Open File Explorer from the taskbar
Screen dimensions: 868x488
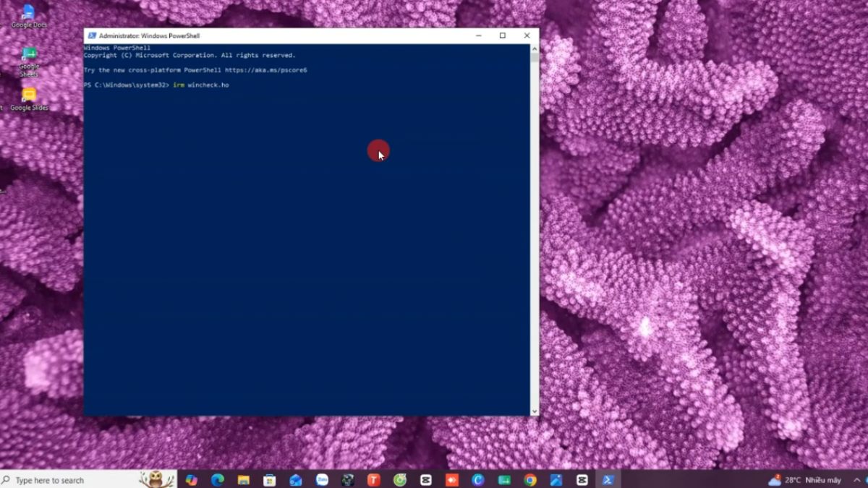click(x=244, y=479)
